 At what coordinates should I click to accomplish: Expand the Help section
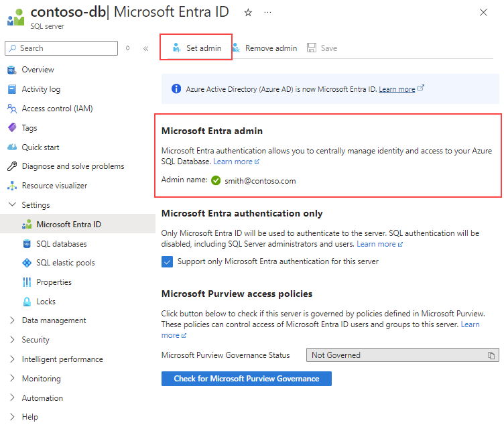(x=12, y=417)
